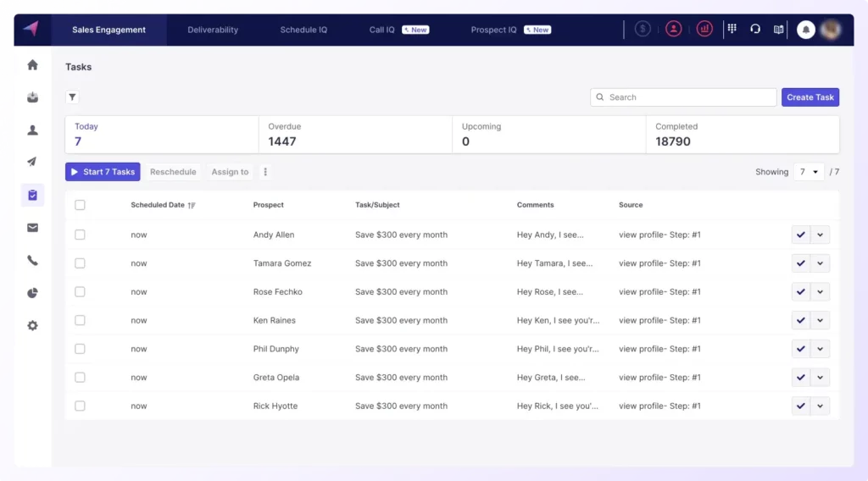Screen dimensions: 868x481
Task: Open the dial pad grid icon
Action: [x=732, y=29]
